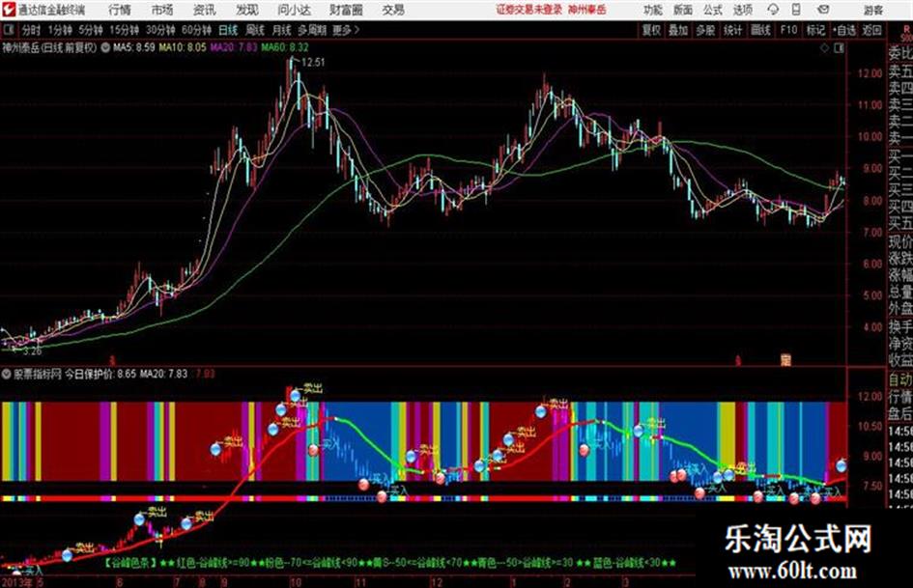Open the 选项 menu
Viewport: 913px width, 588px height.
(743, 10)
